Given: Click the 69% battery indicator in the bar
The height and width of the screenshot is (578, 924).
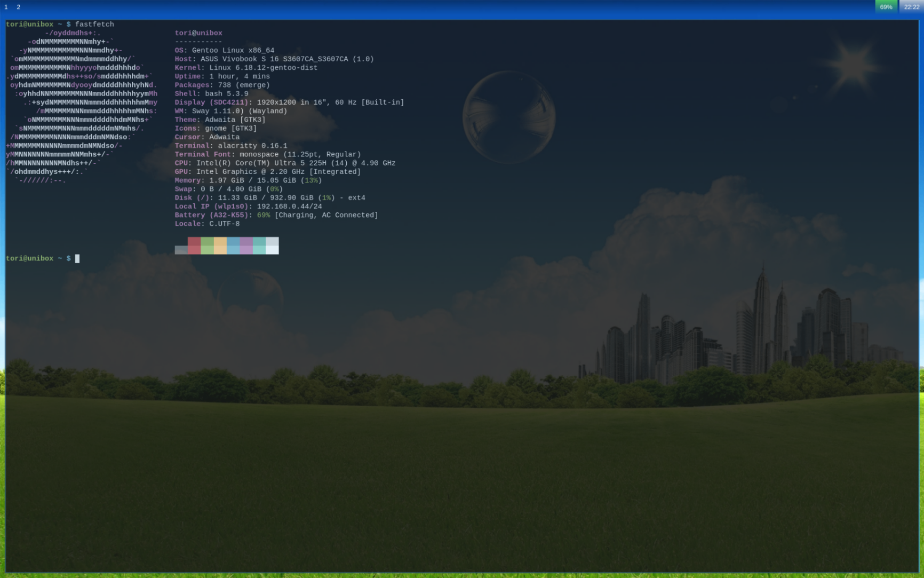Looking at the screenshot, I should [x=886, y=7].
